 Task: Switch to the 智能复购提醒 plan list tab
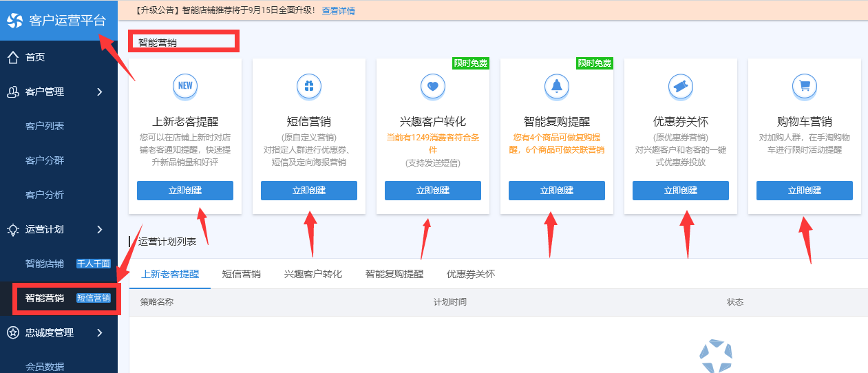click(394, 274)
